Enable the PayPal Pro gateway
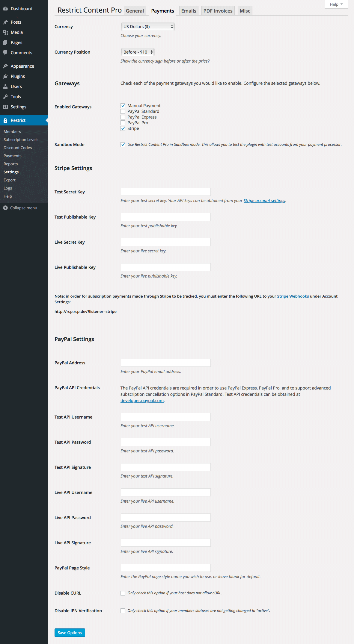 (x=123, y=123)
